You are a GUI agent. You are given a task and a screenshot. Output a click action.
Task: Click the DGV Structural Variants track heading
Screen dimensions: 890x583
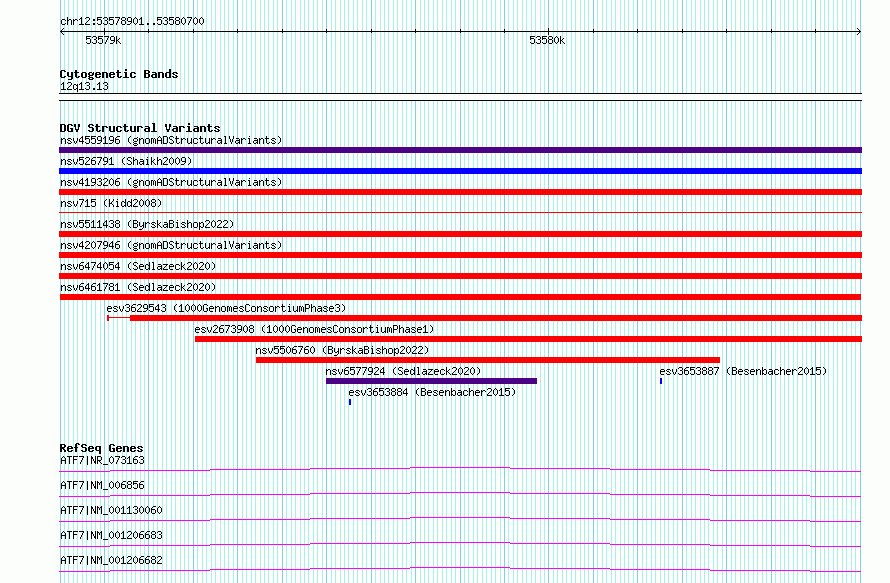140,128
